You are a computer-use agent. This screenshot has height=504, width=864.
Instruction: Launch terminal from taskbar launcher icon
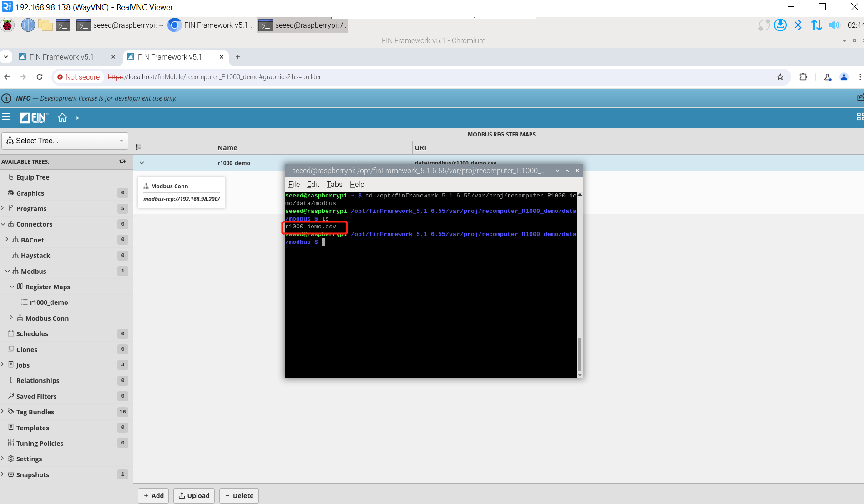click(63, 25)
